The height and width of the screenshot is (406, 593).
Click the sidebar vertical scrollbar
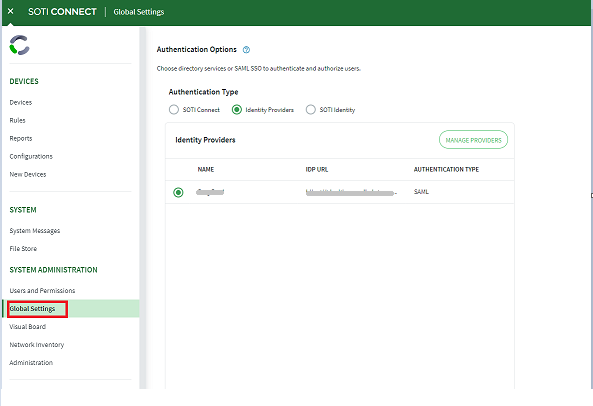click(143, 208)
